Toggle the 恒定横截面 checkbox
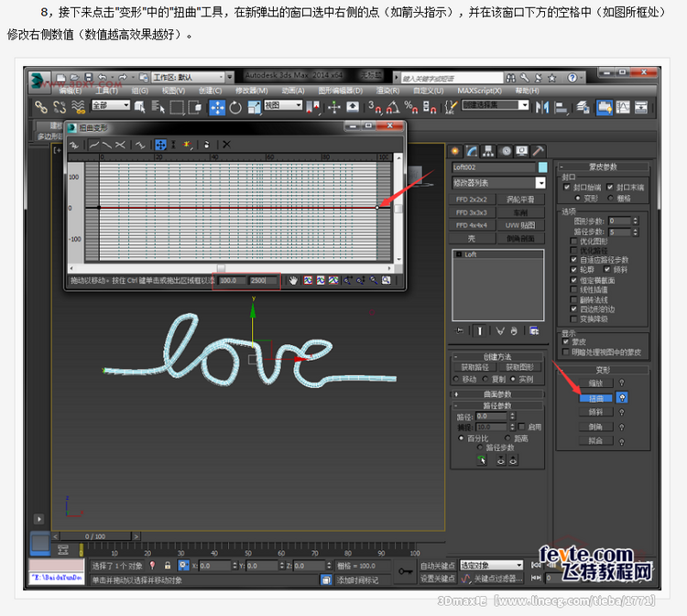The image size is (687, 616). point(573,280)
